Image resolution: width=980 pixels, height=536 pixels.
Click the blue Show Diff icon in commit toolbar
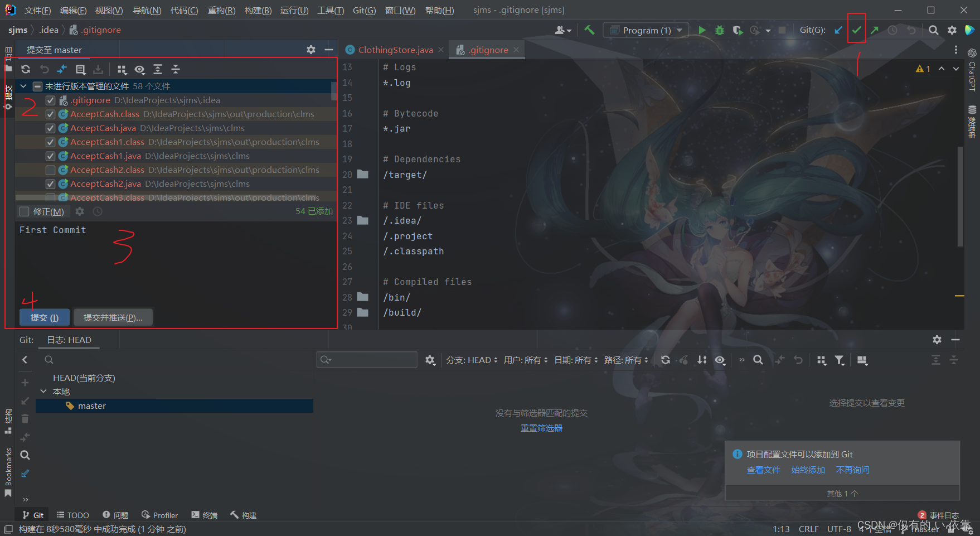(x=62, y=69)
